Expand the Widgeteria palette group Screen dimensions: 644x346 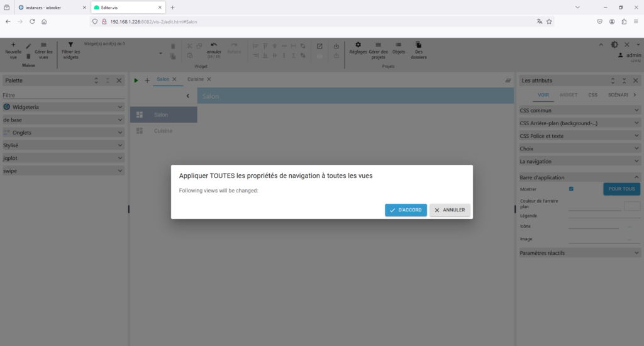click(x=64, y=107)
